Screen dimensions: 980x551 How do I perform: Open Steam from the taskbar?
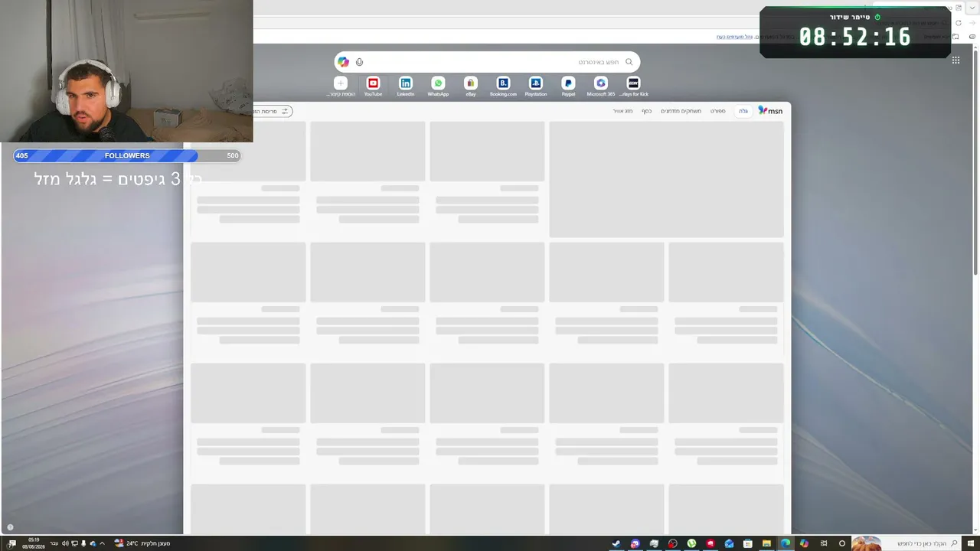click(616, 543)
